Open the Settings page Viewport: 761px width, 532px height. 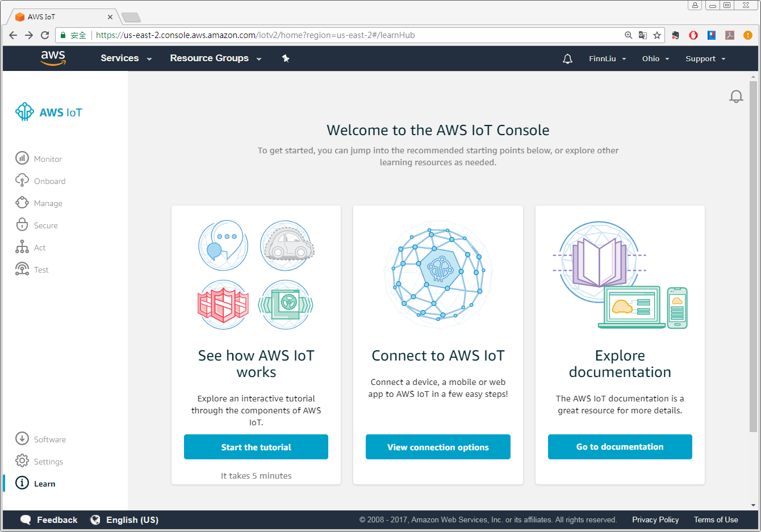48,462
